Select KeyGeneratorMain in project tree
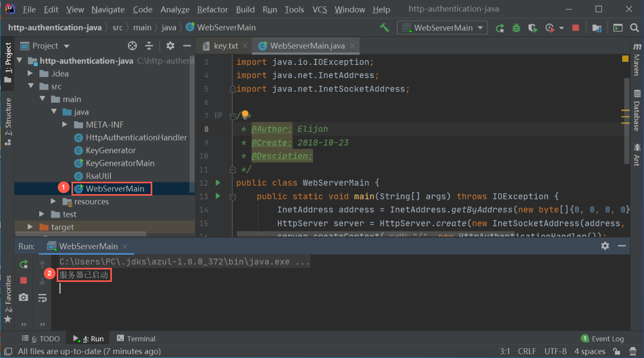The image size is (644, 358). click(120, 163)
